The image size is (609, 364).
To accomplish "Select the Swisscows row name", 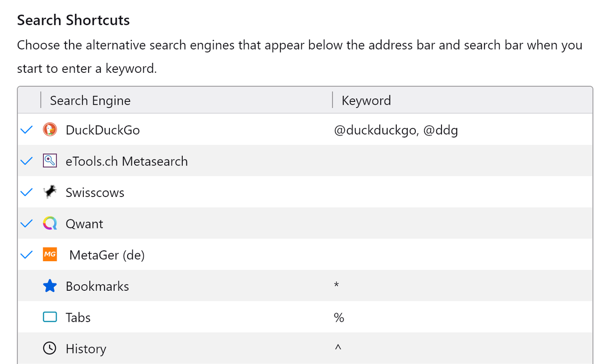I will (x=95, y=193).
